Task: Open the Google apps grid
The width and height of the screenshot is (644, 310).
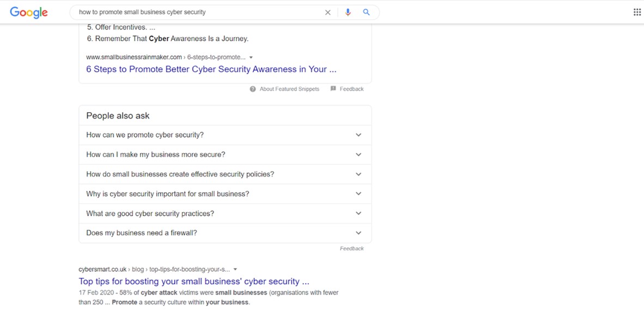Action: (x=637, y=12)
